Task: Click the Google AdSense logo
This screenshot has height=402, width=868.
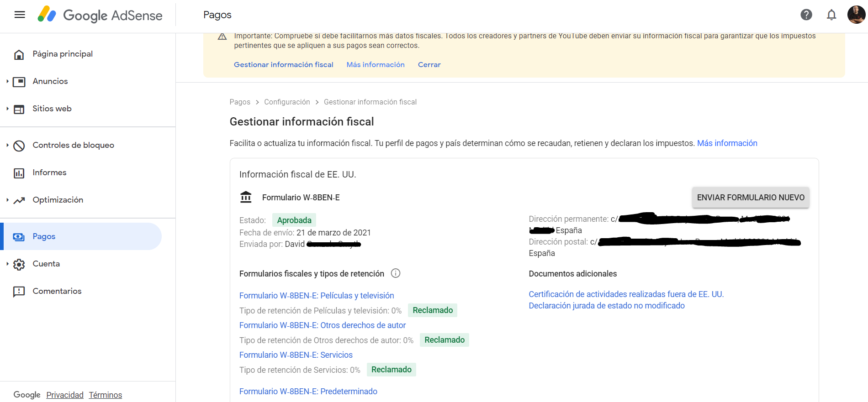Action: pos(100,15)
